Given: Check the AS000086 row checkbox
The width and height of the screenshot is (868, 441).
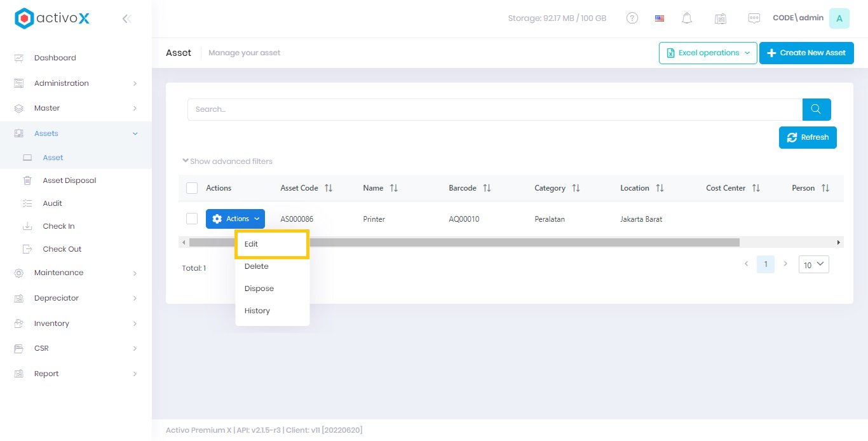Looking at the screenshot, I should pyautogui.click(x=192, y=219).
